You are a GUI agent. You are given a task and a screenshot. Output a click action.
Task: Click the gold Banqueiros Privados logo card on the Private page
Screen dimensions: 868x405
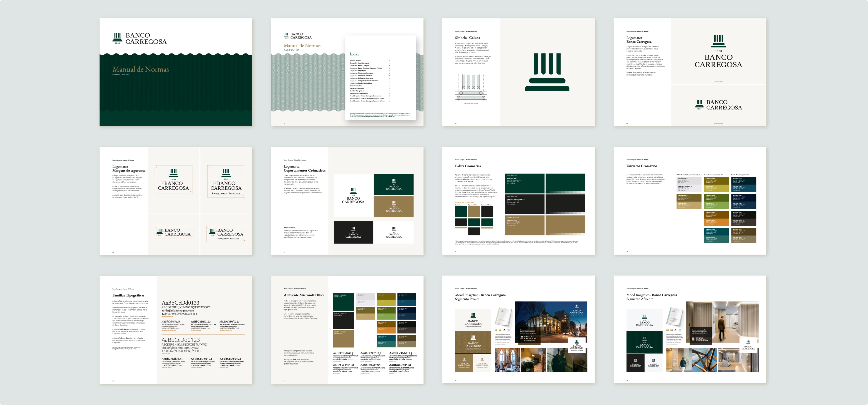(x=473, y=342)
